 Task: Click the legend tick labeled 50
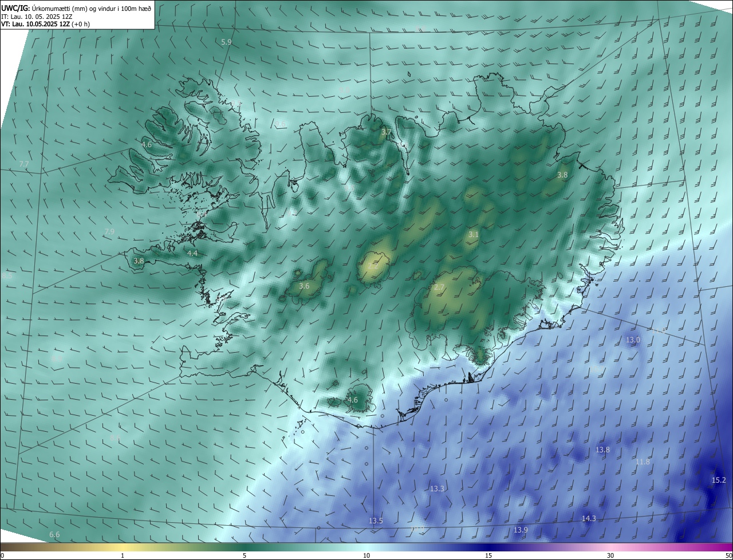[x=728, y=555]
